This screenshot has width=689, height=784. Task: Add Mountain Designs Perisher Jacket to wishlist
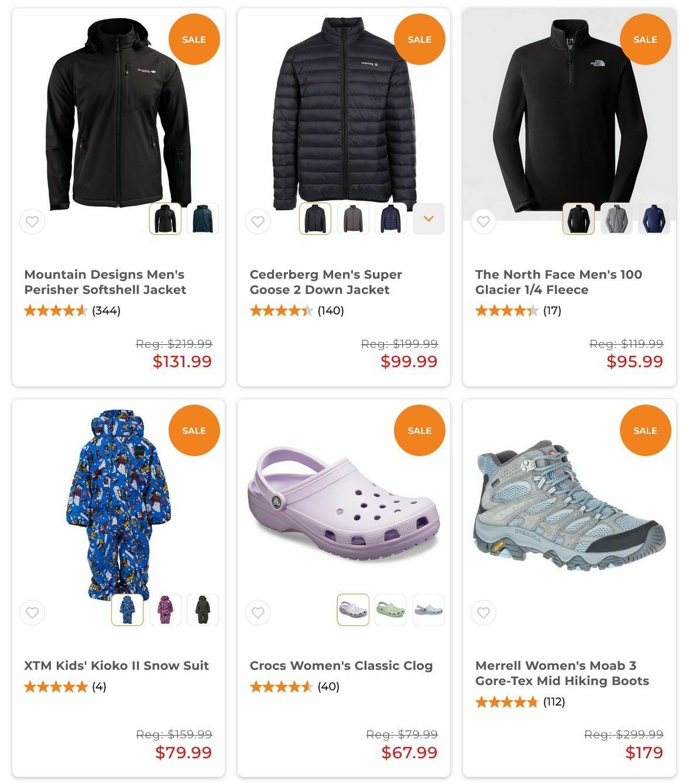(32, 222)
